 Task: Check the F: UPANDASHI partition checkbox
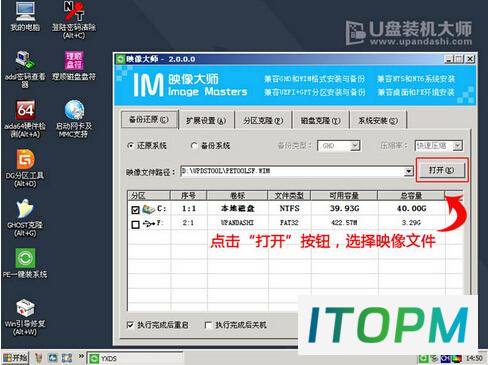pyautogui.click(x=135, y=224)
